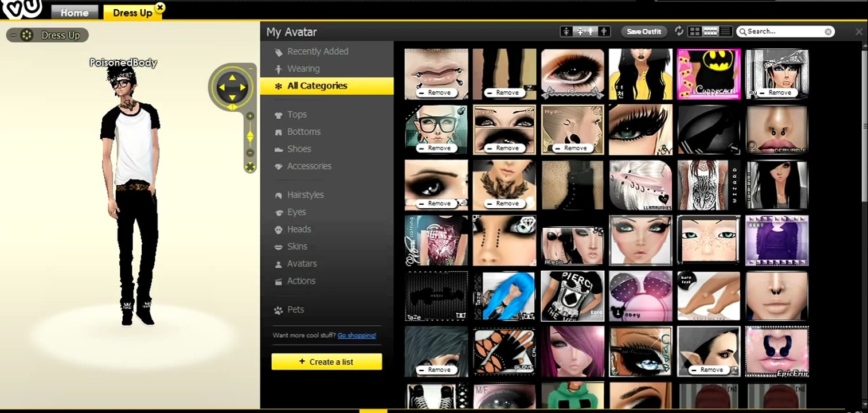
Task: Pan the camera up with the up arrow
Action: click(x=232, y=77)
